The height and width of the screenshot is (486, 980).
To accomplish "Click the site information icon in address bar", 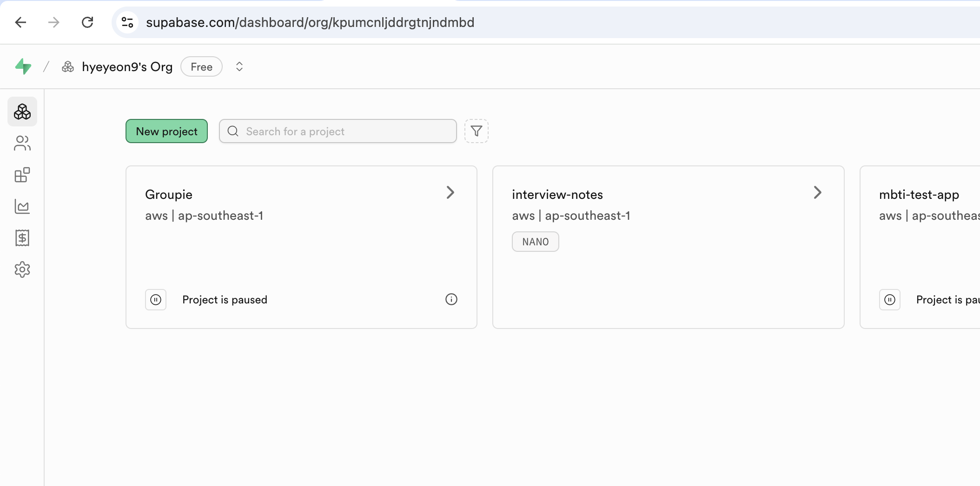I will pos(127,22).
